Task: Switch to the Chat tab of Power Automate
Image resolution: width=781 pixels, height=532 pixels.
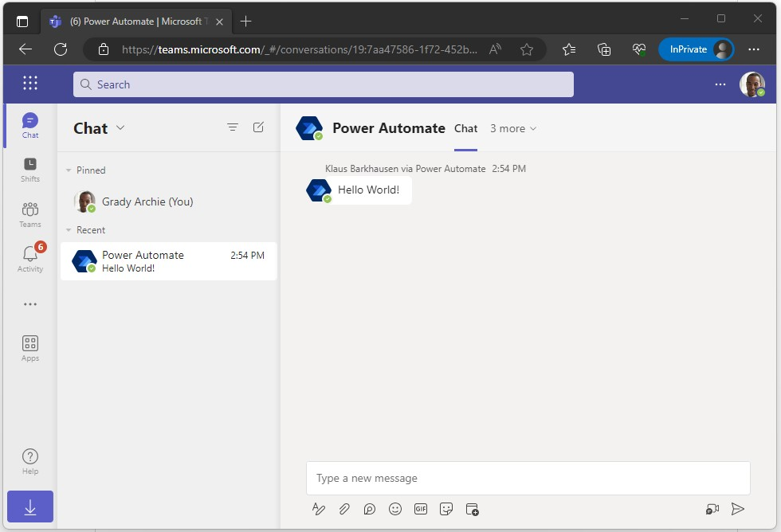Action: 465,128
